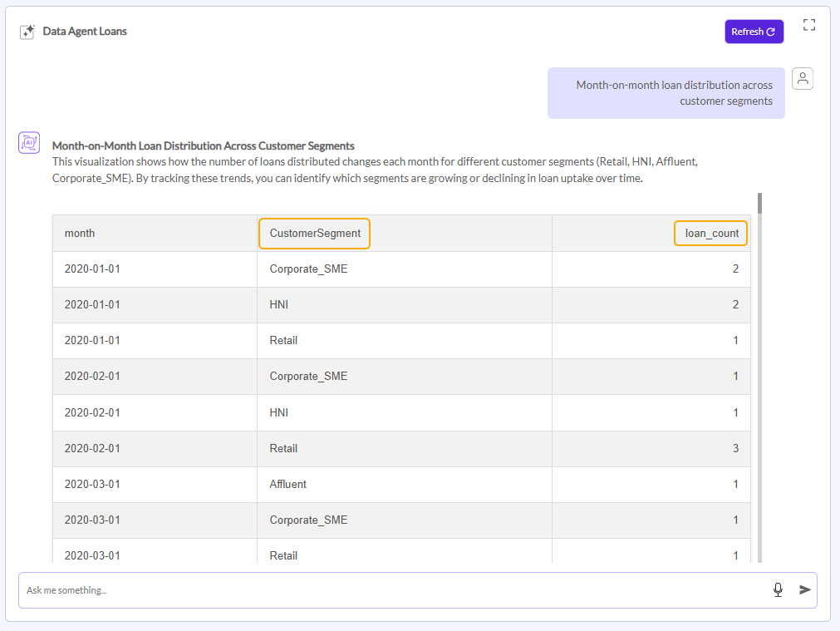
Task: Click the user avatar icon
Action: pos(803,79)
